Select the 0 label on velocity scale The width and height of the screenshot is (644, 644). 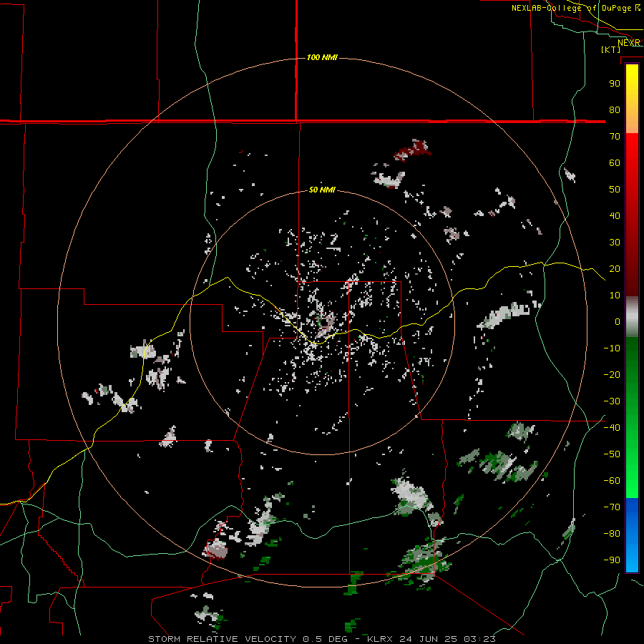click(x=618, y=321)
